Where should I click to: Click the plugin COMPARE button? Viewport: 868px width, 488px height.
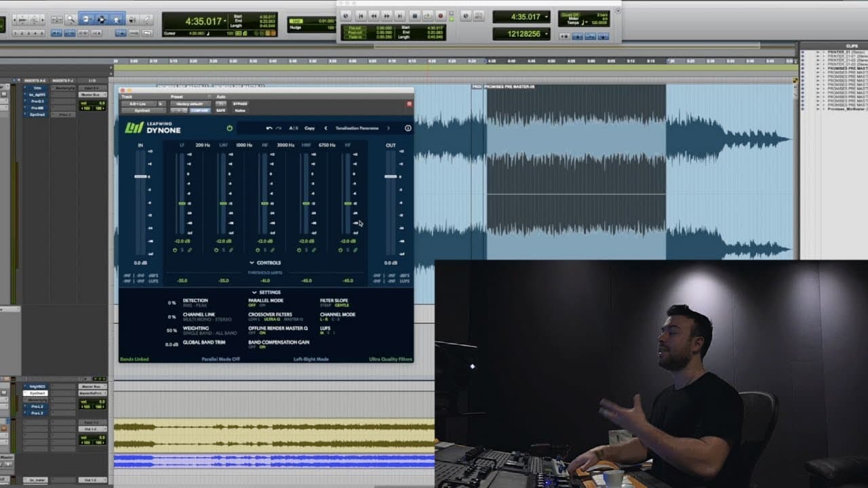pos(199,110)
